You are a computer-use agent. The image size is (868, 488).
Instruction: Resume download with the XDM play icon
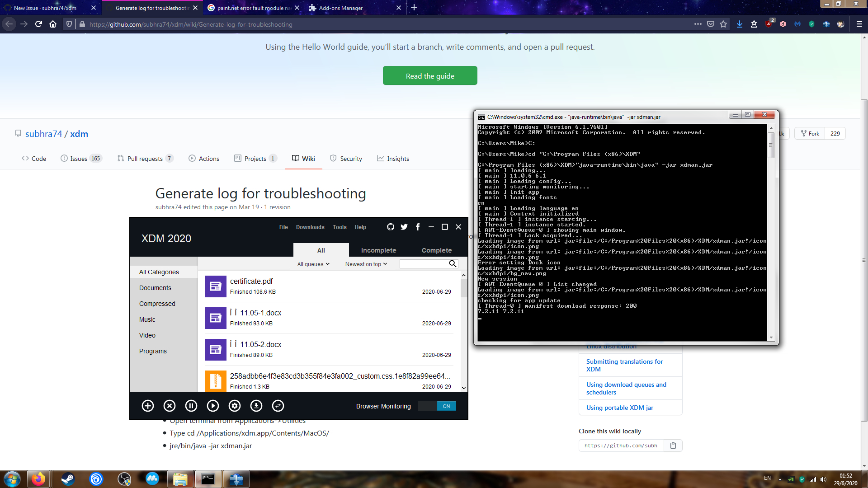pyautogui.click(x=213, y=406)
